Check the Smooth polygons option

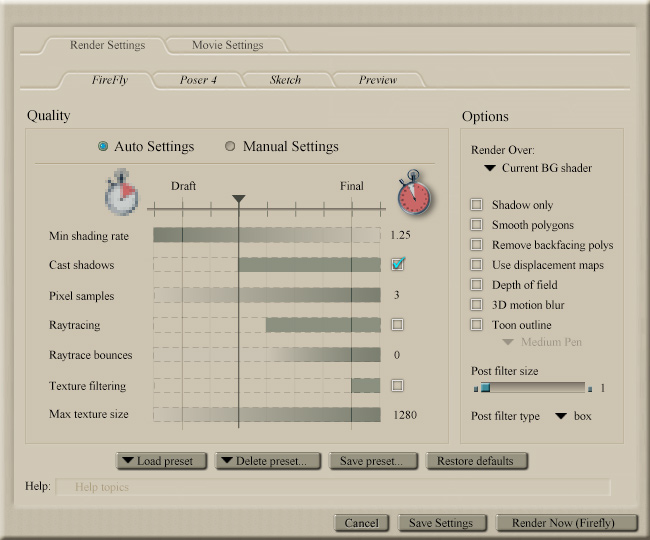click(477, 225)
